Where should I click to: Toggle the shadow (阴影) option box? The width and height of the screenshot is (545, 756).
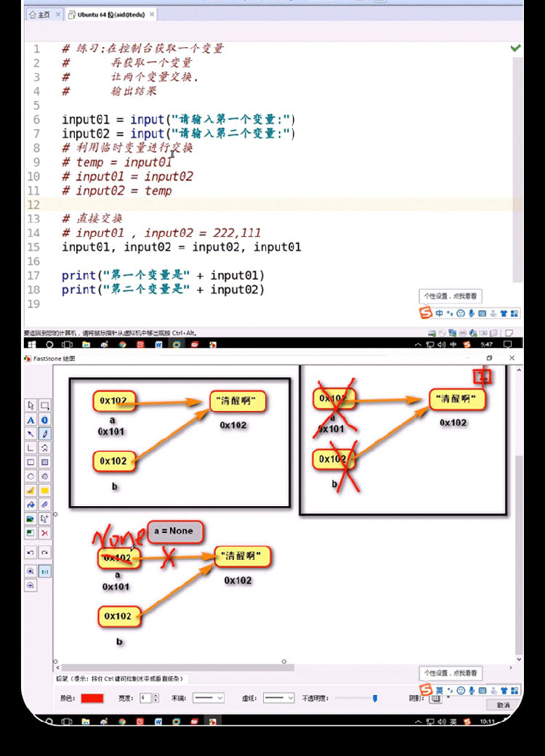436,698
